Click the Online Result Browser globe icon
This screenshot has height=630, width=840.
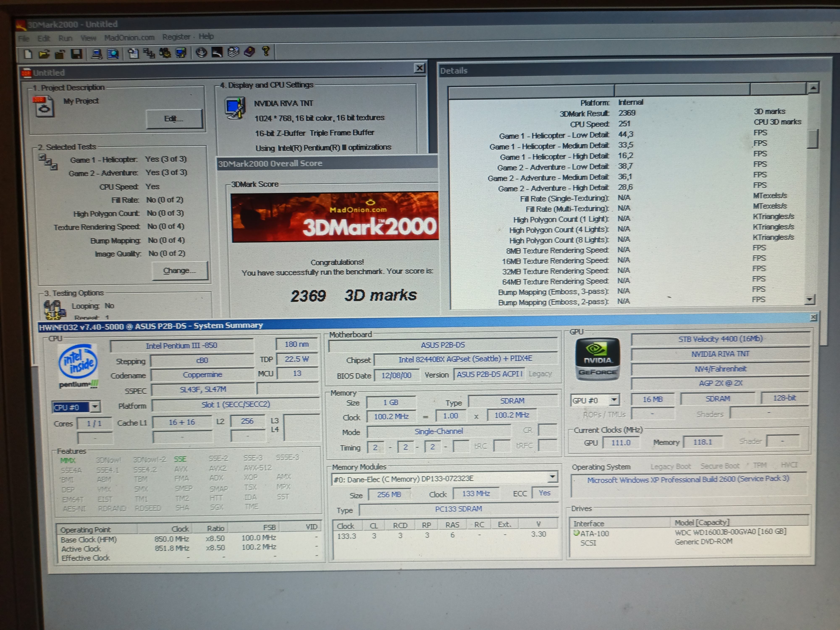(201, 52)
